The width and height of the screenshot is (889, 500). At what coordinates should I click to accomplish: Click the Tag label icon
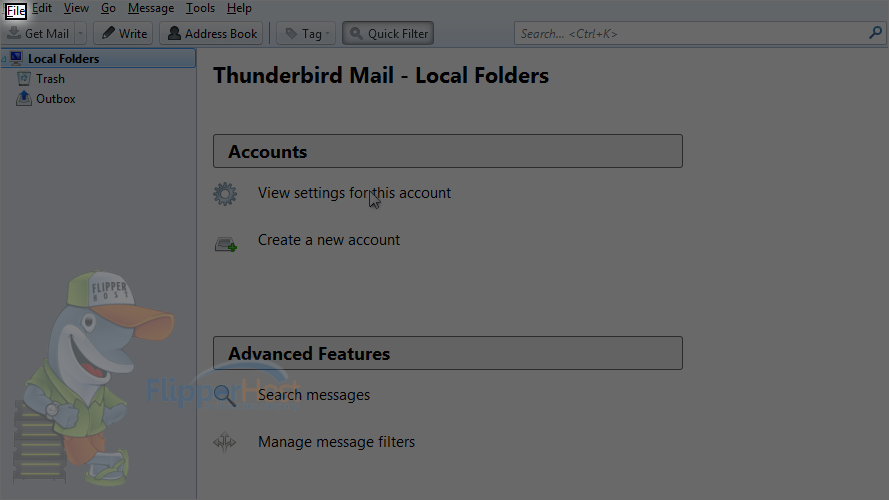[x=291, y=33]
